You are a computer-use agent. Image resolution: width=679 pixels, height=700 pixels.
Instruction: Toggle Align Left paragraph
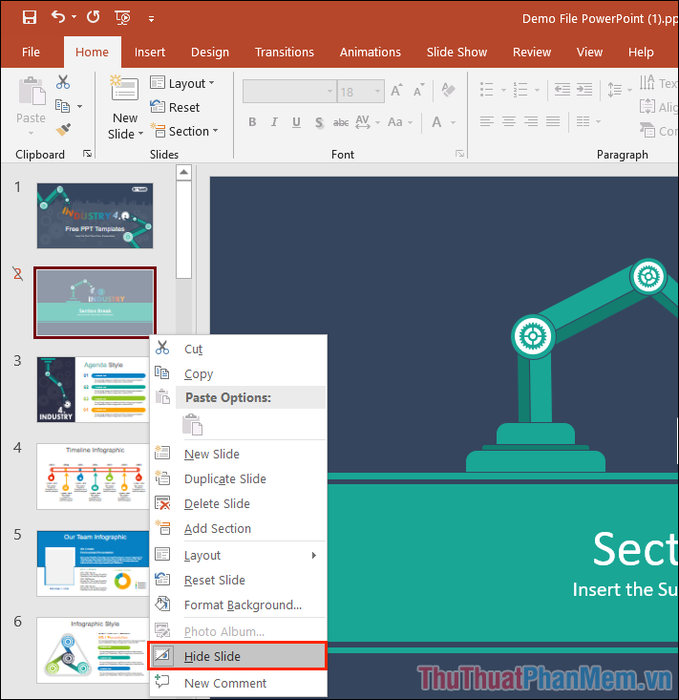(x=487, y=121)
